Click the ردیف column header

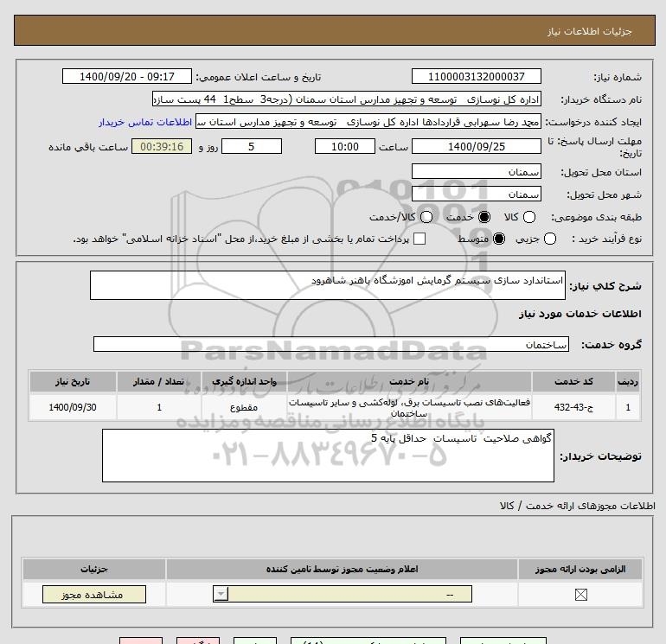pyautogui.click(x=628, y=381)
